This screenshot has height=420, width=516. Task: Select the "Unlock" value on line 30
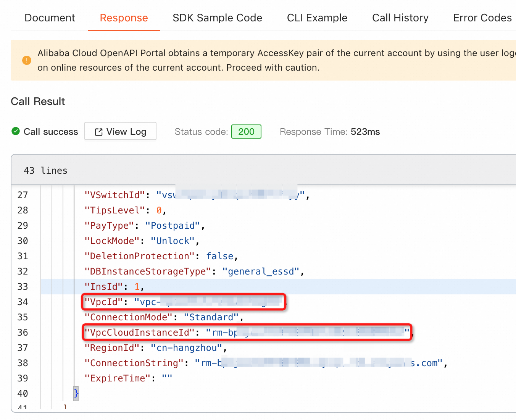173,241
